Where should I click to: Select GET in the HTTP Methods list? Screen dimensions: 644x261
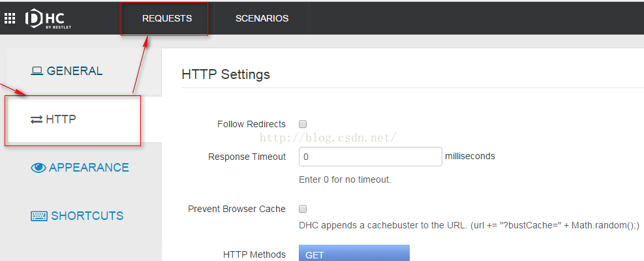click(354, 254)
